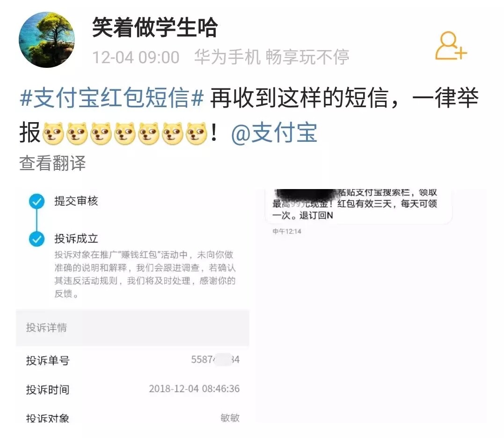Tap the 投诉对象 敏敏 row

[x=132, y=418]
